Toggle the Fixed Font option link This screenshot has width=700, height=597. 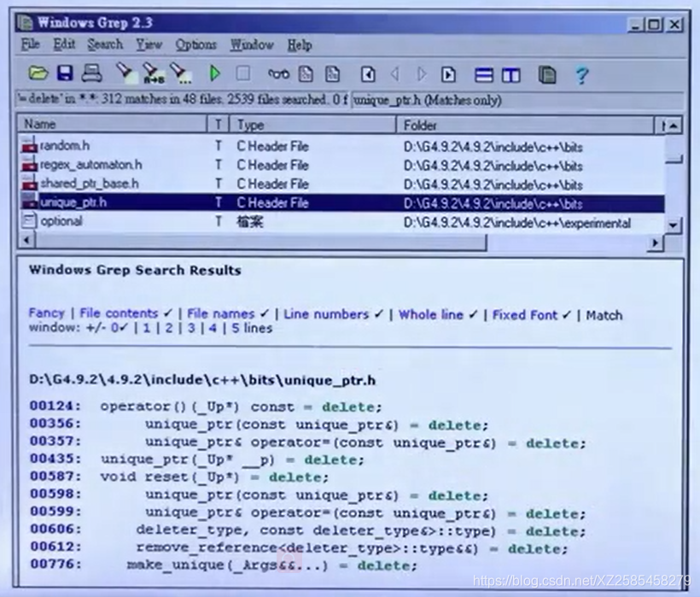525,315
